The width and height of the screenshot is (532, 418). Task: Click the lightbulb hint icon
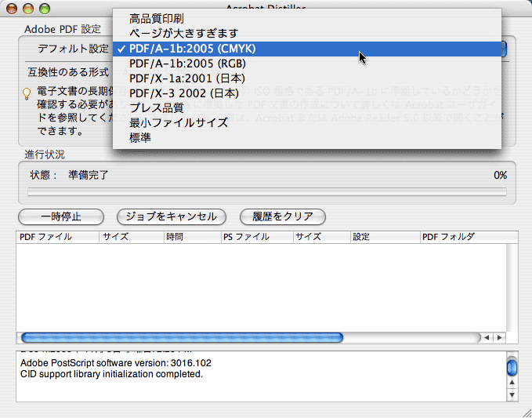coord(26,94)
